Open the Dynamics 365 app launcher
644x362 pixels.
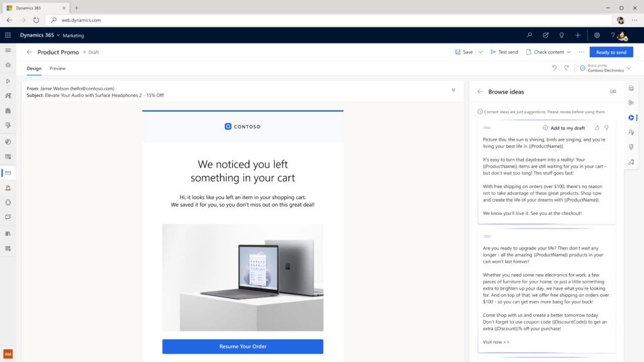[x=7, y=35]
